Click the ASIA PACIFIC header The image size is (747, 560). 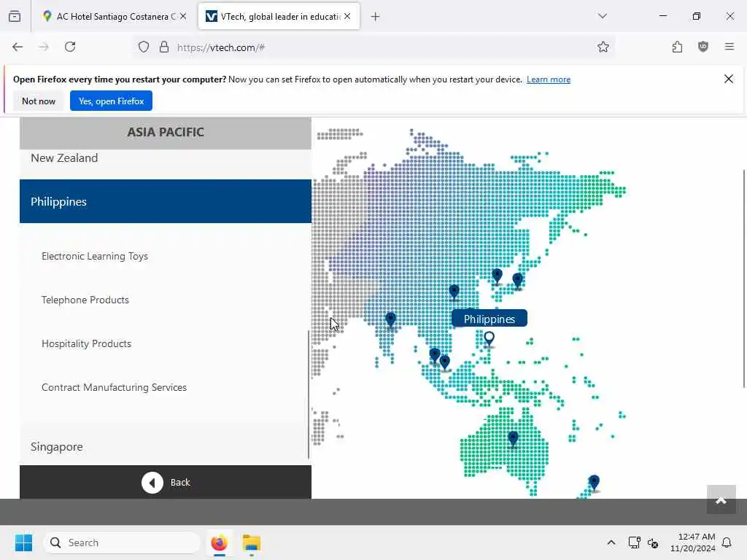coord(166,133)
